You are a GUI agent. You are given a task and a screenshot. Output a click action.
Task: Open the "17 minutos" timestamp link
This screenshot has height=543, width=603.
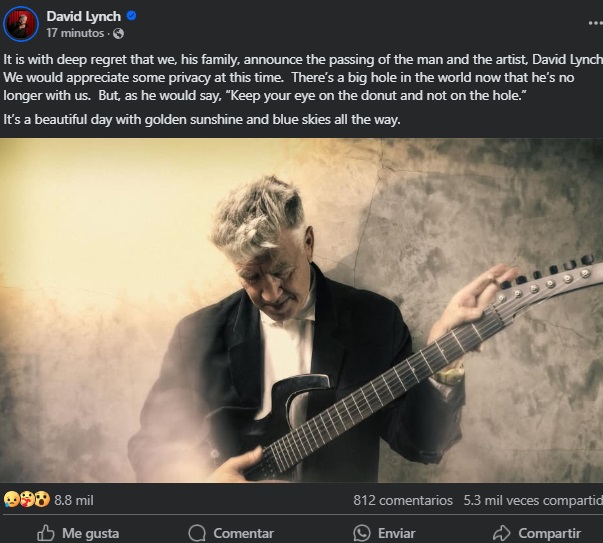click(75, 33)
